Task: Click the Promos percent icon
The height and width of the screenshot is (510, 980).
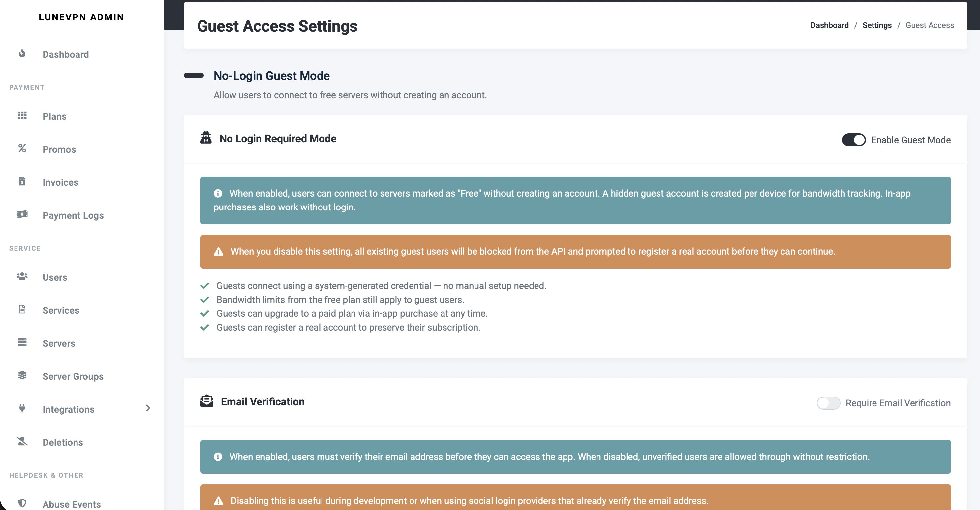Action: (22, 148)
